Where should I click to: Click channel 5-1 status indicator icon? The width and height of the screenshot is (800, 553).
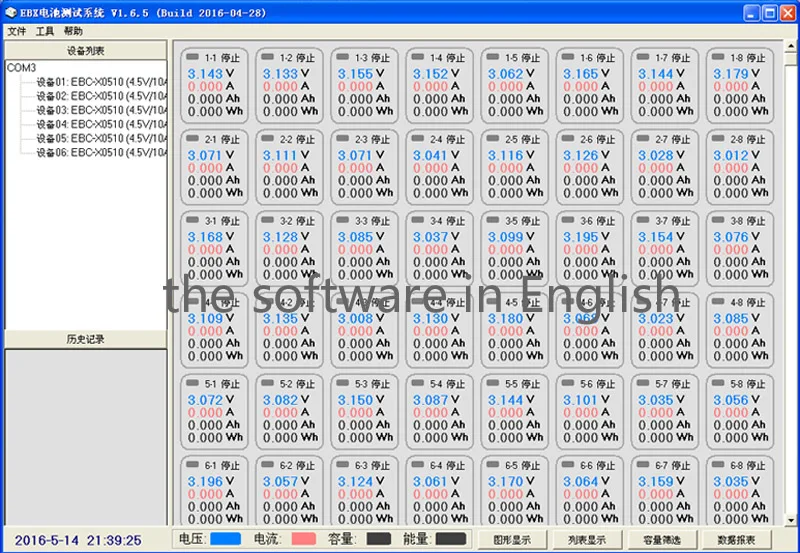click(x=192, y=383)
